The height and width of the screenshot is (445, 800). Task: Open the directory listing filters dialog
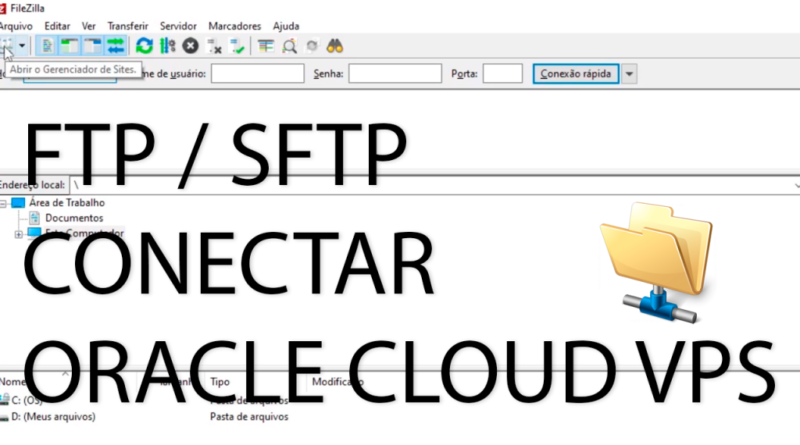tap(266, 46)
